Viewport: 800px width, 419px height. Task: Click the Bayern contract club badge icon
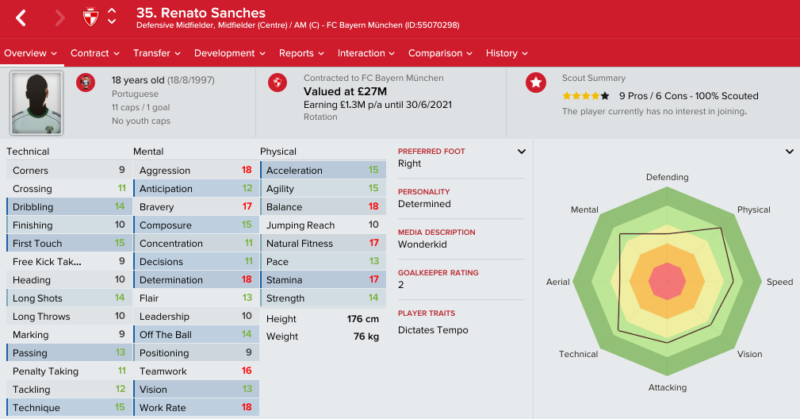278,83
